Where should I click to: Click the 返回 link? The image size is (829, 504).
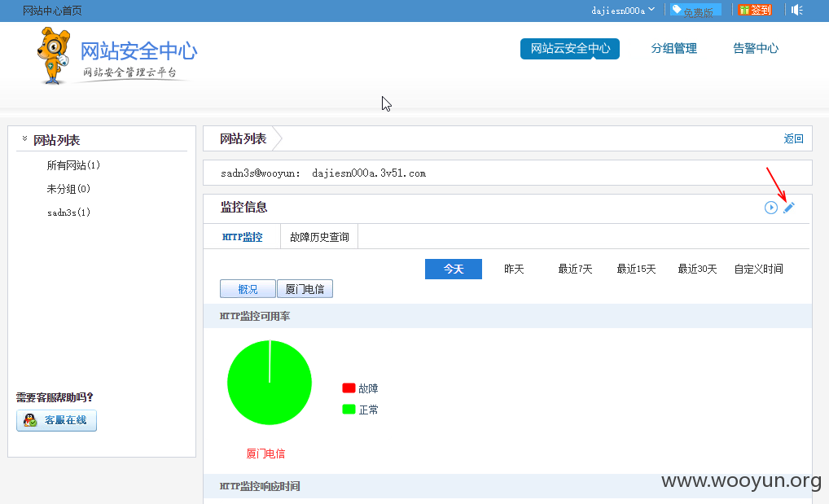click(x=793, y=138)
